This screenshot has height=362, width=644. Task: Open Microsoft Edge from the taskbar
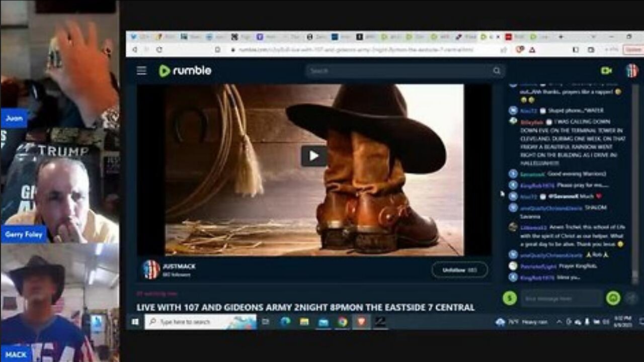tap(285, 322)
